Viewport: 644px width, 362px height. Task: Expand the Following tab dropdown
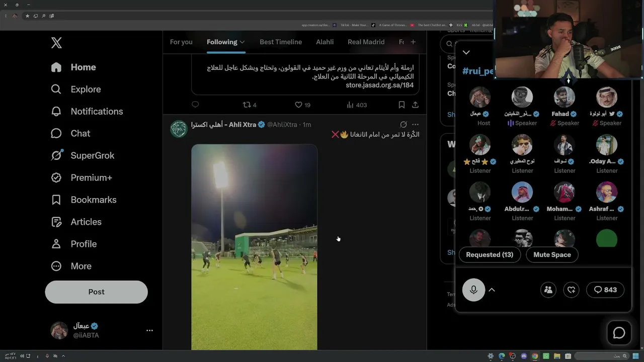point(242,42)
